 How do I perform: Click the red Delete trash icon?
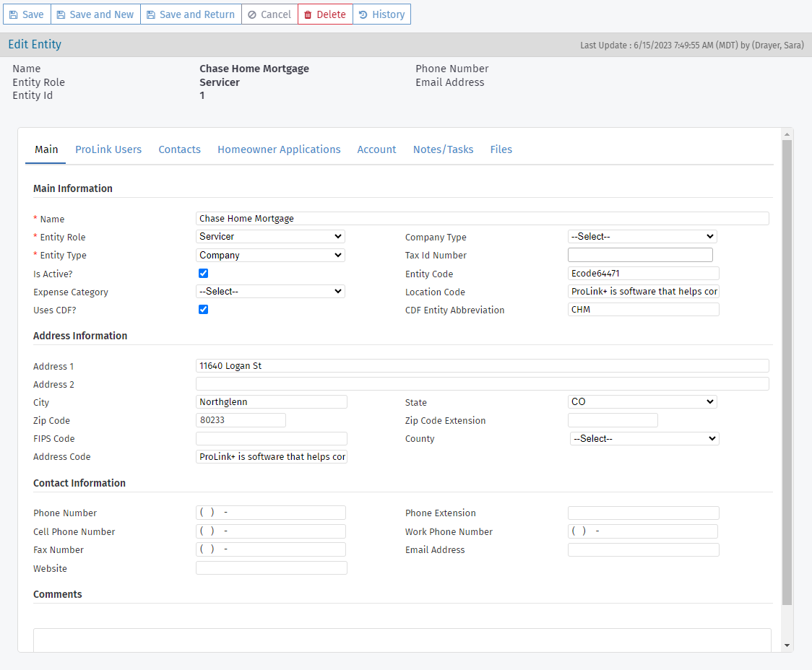[x=308, y=14]
